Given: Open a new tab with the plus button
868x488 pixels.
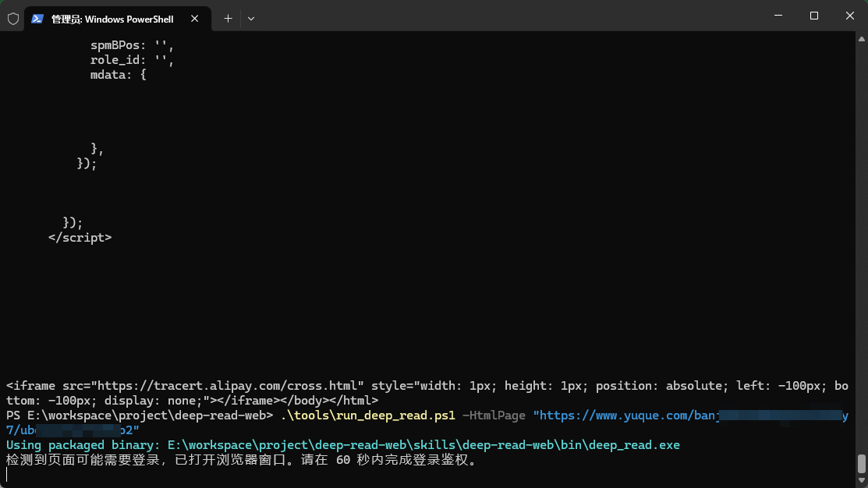Looking at the screenshot, I should point(228,19).
